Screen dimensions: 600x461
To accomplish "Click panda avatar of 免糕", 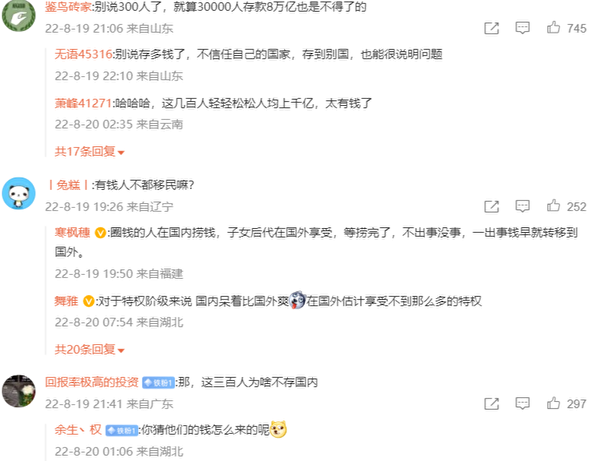I will pyautogui.click(x=19, y=194).
